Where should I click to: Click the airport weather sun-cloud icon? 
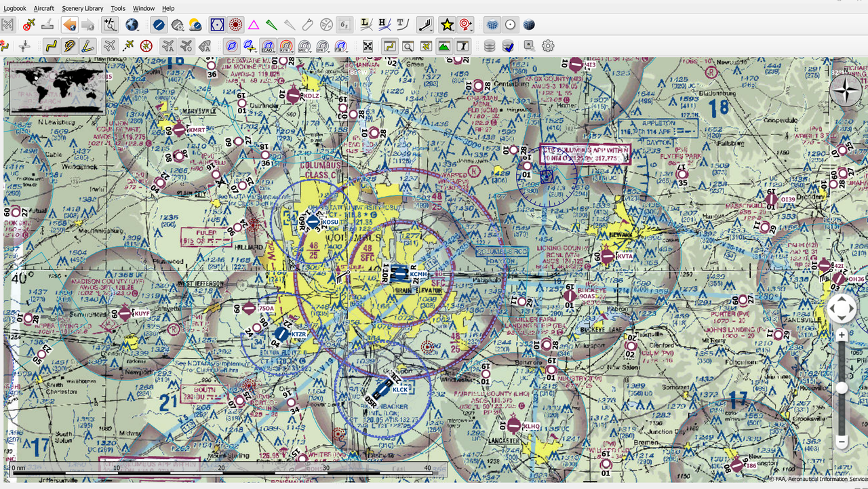coord(196,25)
